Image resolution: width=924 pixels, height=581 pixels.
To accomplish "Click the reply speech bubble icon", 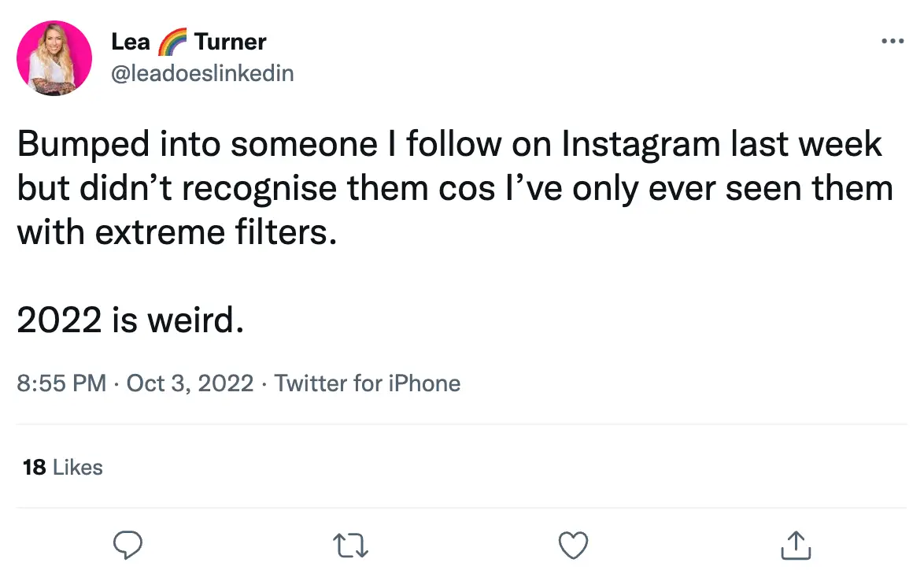I will pyautogui.click(x=128, y=545).
